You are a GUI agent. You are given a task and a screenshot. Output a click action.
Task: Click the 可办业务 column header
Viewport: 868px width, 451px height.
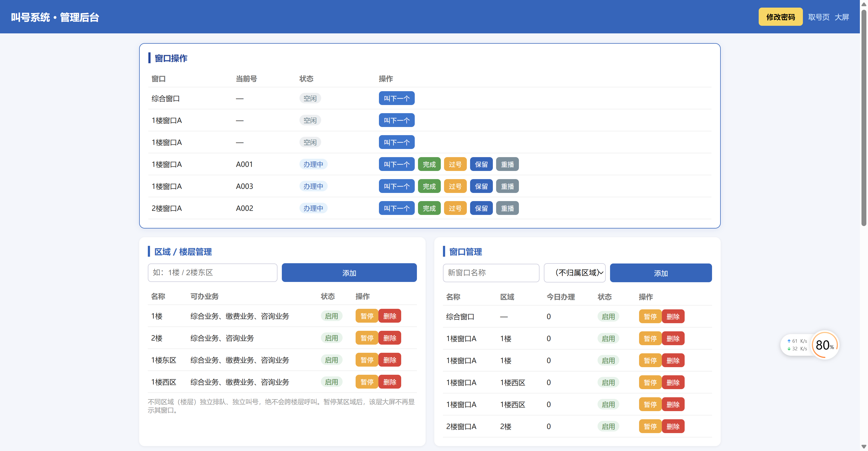click(204, 296)
